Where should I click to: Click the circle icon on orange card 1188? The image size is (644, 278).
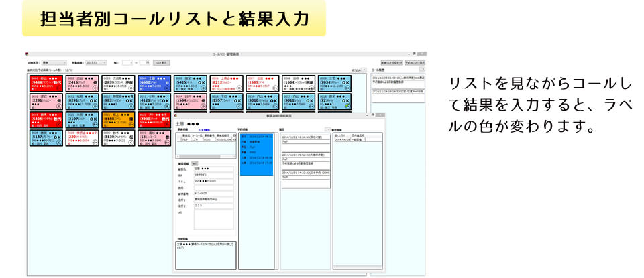[131, 124]
